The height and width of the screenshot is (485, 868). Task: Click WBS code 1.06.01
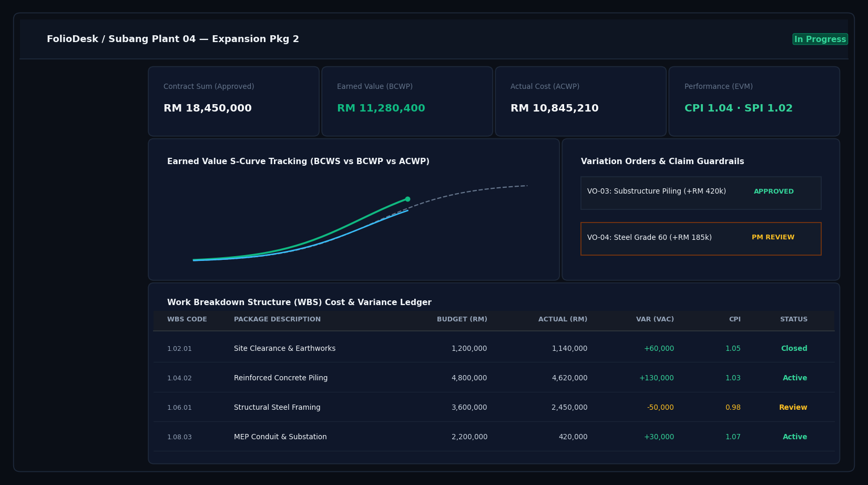179,408
